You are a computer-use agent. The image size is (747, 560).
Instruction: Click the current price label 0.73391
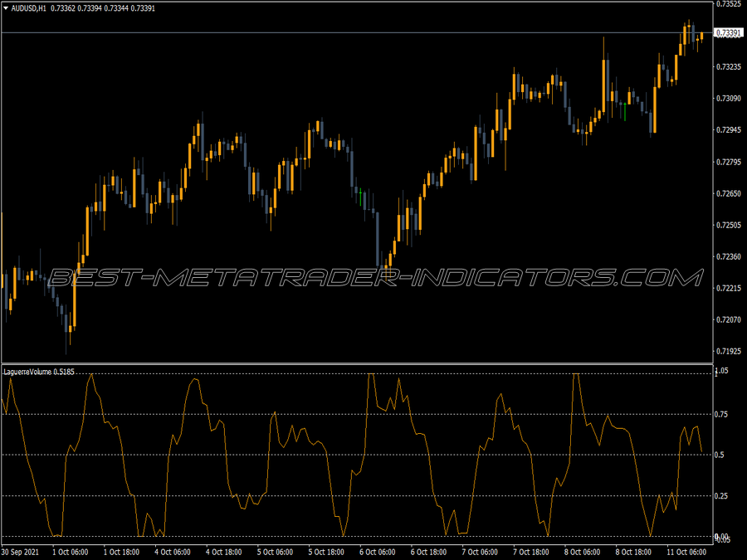point(729,32)
